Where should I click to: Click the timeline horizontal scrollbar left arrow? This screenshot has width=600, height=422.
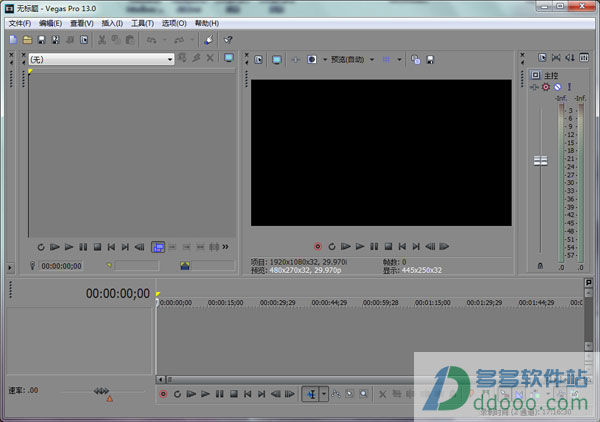click(x=161, y=380)
